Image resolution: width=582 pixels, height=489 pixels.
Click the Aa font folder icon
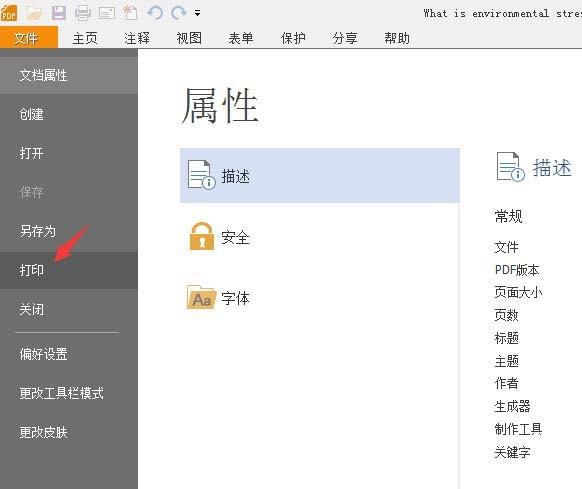pyautogui.click(x=201, y=297)
